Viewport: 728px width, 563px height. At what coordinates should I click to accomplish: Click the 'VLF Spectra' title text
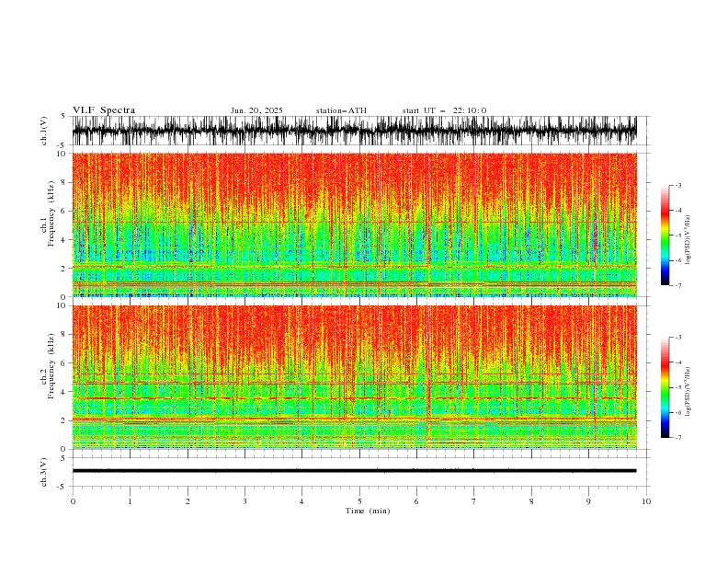(104, 110)
